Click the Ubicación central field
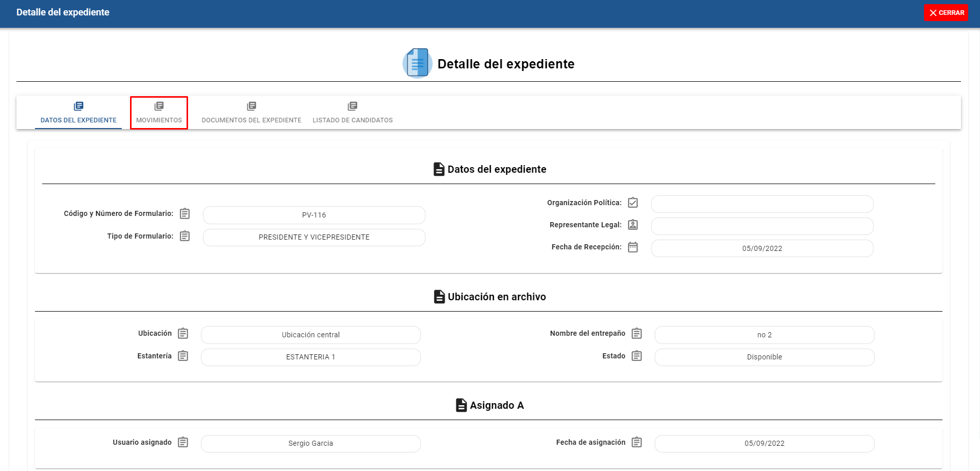 tap(310, 335)
